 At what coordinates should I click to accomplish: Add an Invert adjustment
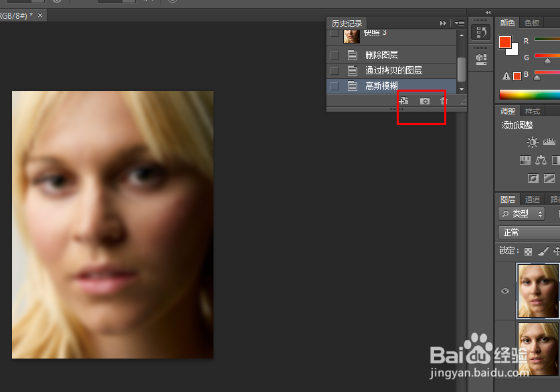533,178
